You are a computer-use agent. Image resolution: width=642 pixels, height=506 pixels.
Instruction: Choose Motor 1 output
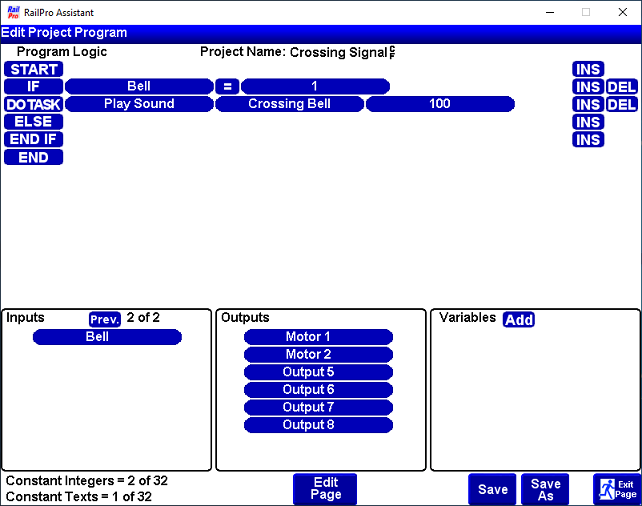click(318, 337)
